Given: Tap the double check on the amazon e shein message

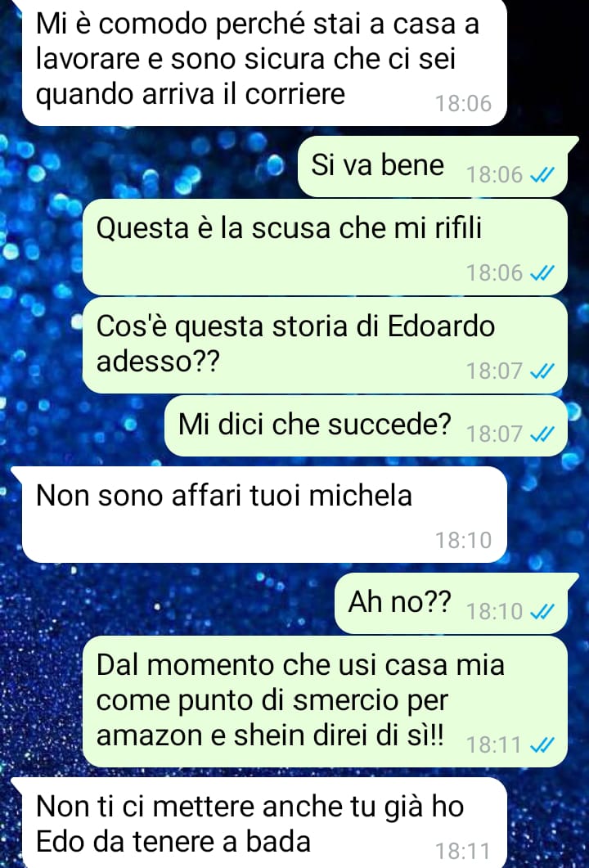Looking at the screenshot, I should (x=542, y=745).
